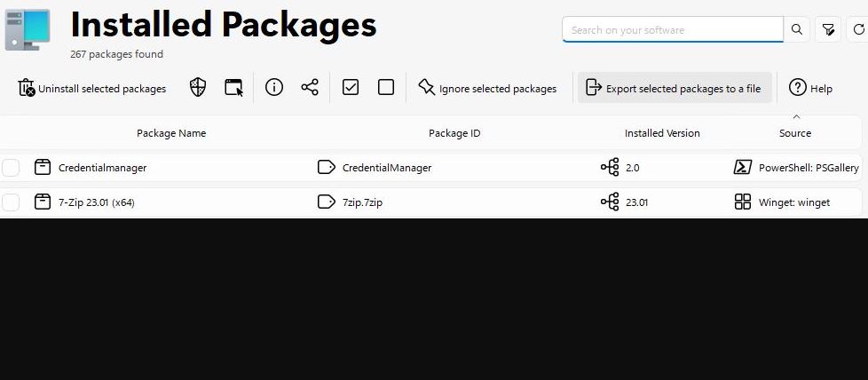Click the interactive uninstall window icon
This screenshot has height=380, width=868.
coord(233,88)
